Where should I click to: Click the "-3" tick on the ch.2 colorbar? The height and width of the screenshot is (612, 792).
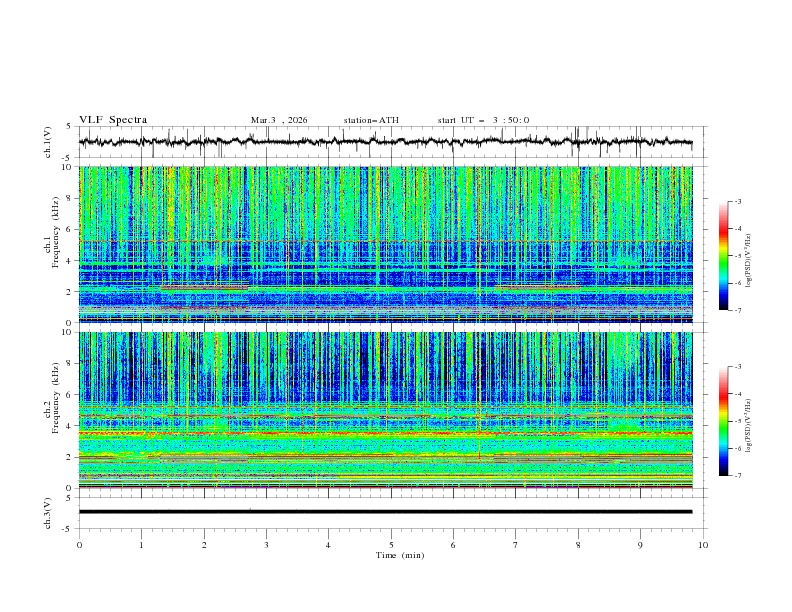pyautogui.click(x=738, y=367)
